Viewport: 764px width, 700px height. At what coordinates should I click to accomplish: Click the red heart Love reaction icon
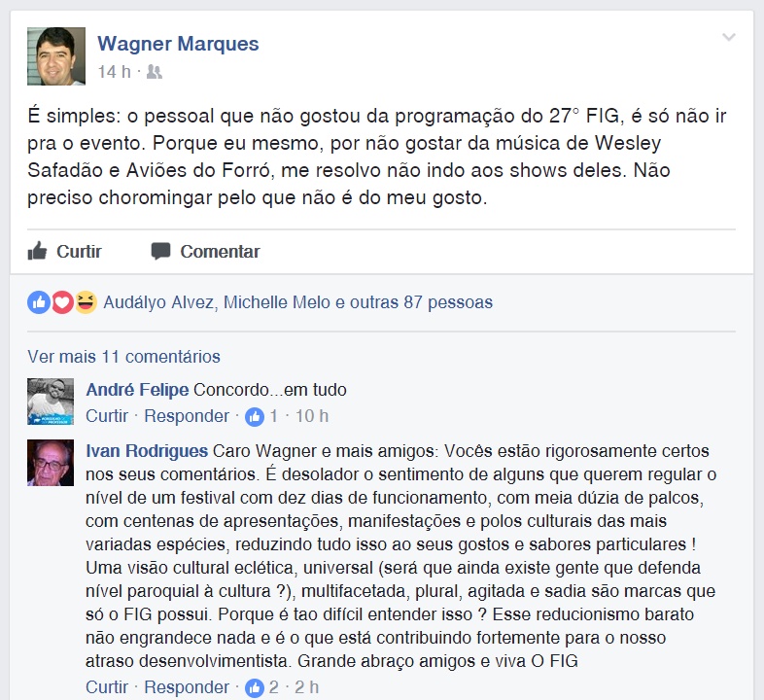pyautogui.click(x=62, y=302)
